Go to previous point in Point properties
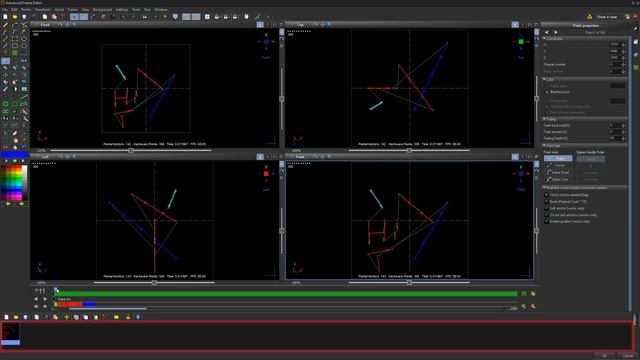 coord(547,32)
